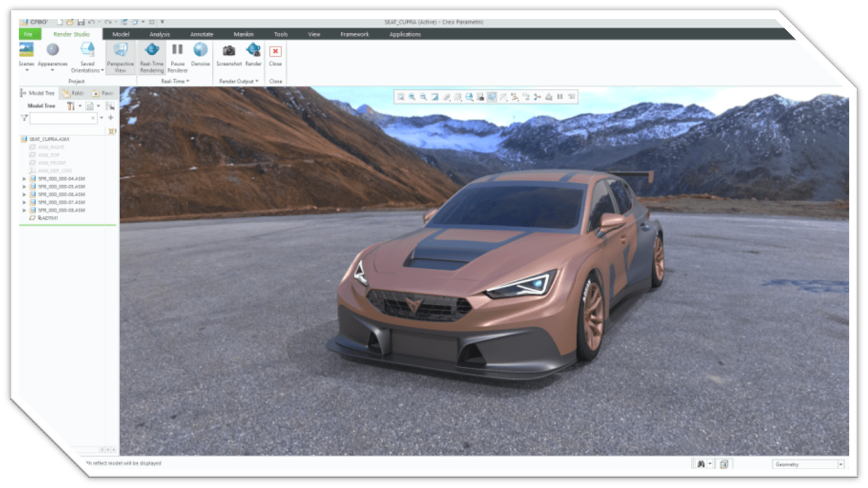Switch to the Applications tab

tap(405, 34)
